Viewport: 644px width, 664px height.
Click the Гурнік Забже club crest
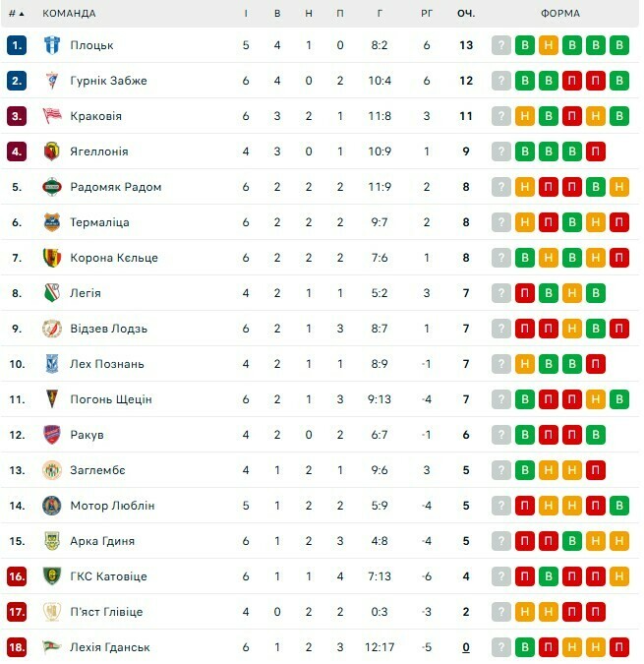pos(52,81)
